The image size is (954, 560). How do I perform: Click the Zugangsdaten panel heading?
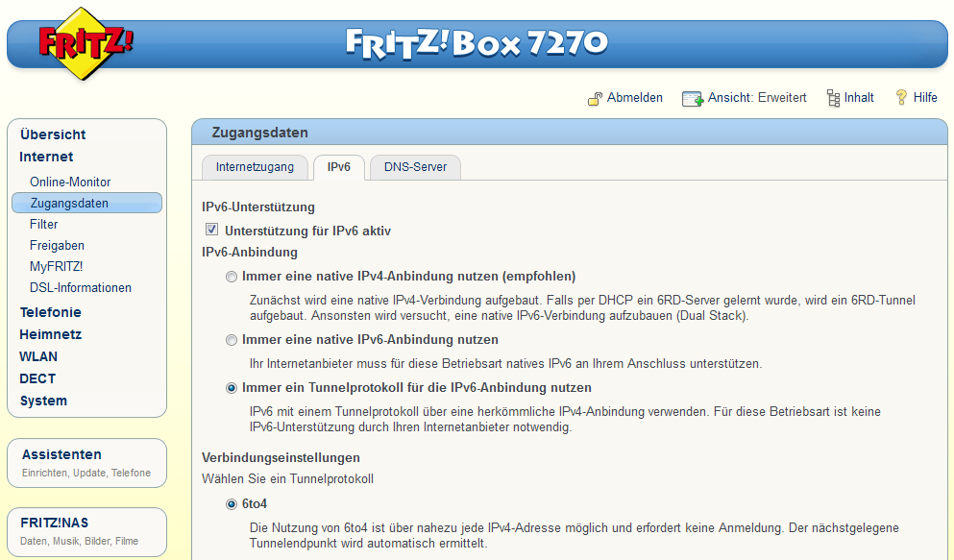pos(259,133)
